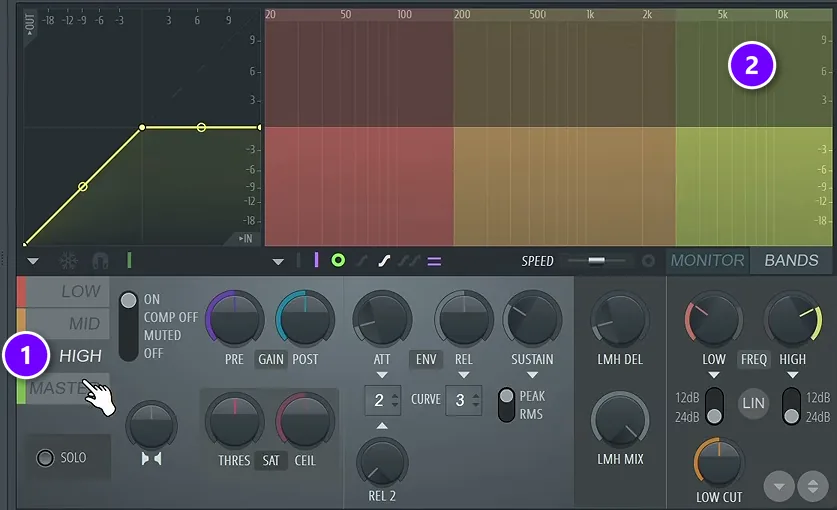Screen dimensions: 837x510
Task: Toggle the LOW band 12dB/24dB slope switch
Action: 714,406
